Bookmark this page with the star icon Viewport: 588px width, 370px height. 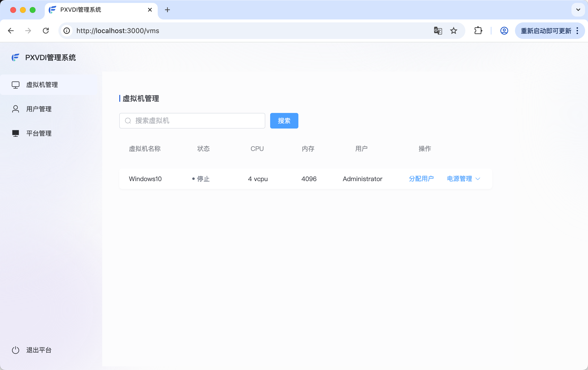point(453,31)
